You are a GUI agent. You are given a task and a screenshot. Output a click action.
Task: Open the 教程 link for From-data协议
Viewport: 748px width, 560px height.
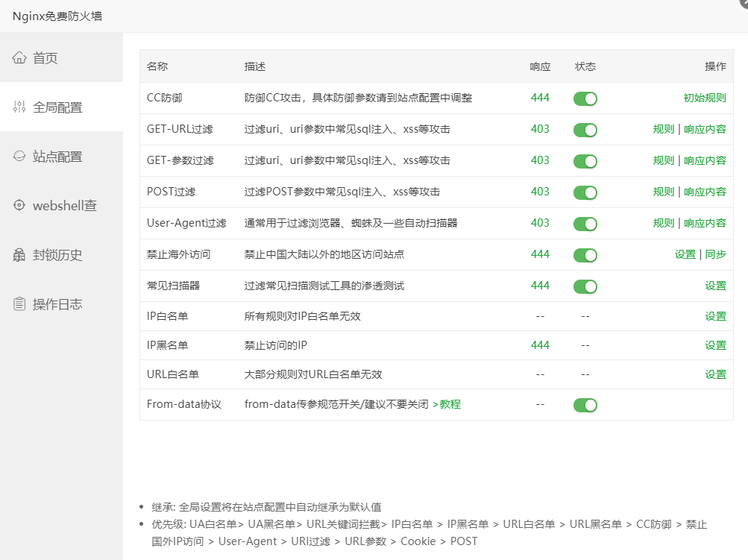pyautogui.click(x=447, y=404)
